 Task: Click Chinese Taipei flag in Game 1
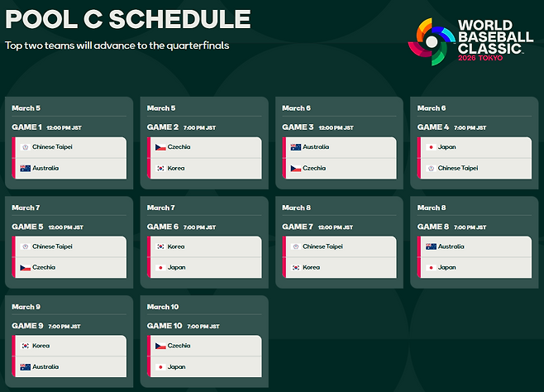pyautogui.click(x=25, y=147)
